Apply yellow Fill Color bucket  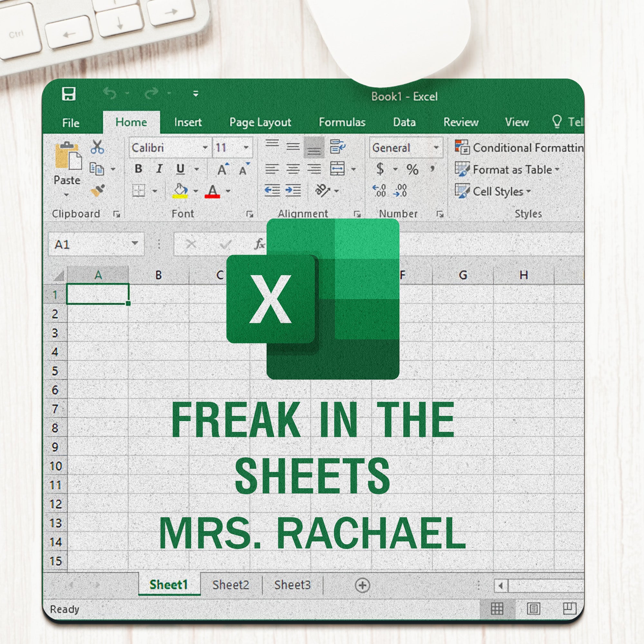180,191
